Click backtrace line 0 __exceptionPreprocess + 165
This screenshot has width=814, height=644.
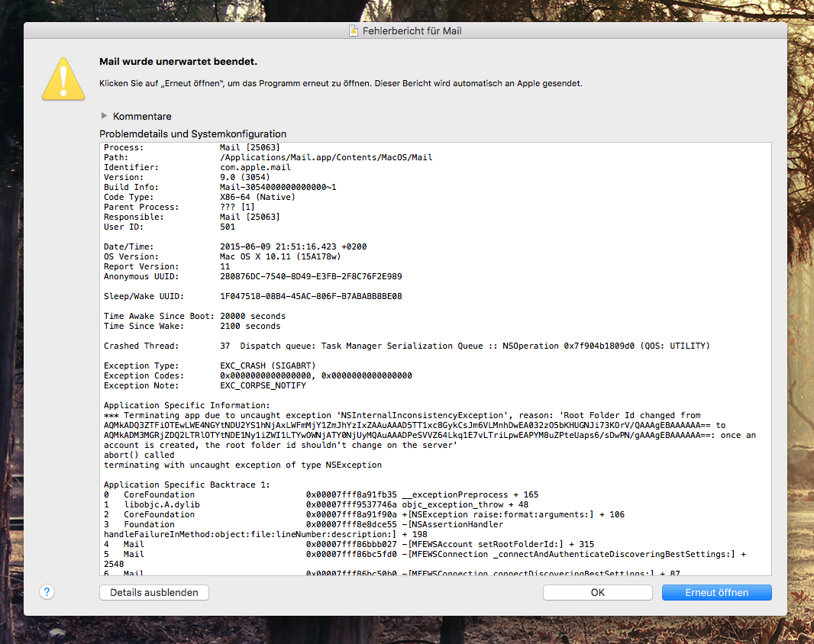click(321, 494)
